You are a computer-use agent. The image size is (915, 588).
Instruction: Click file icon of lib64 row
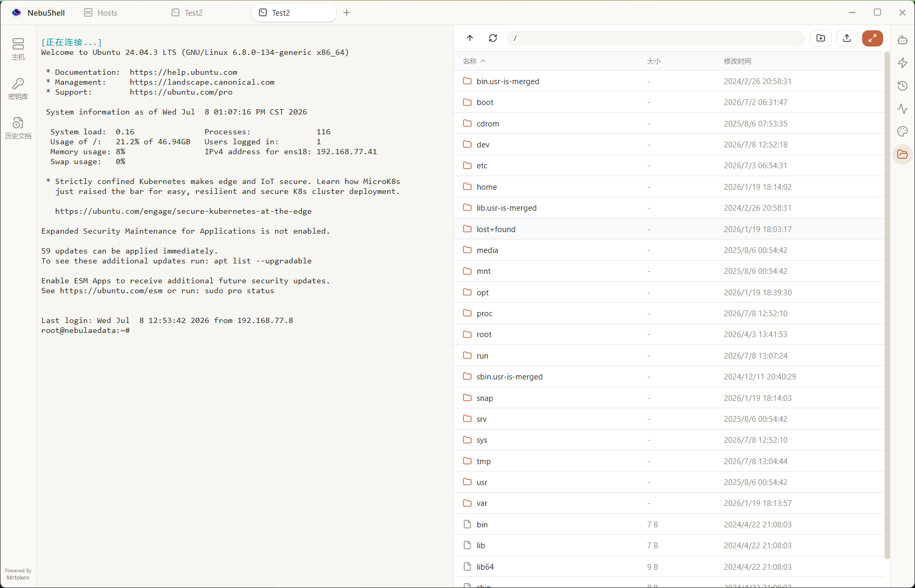tap(467, 567)
